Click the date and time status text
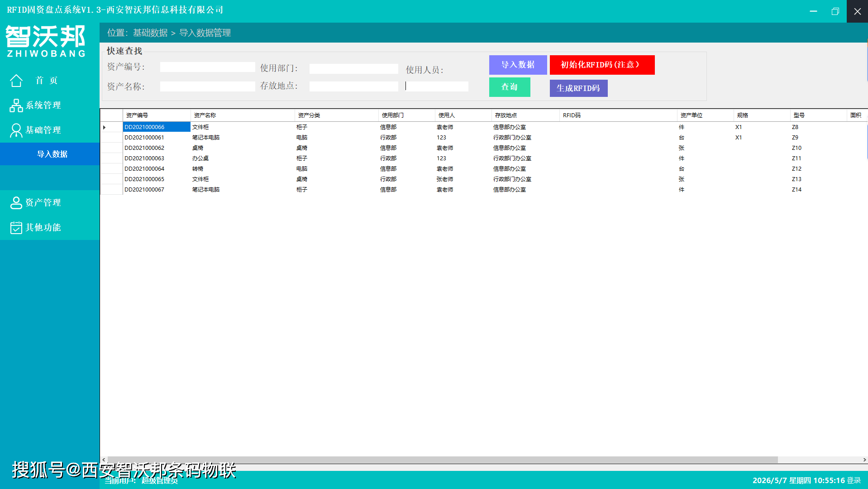Image resolution: width=868 pixels, height=489 pixels. (799, 480)
